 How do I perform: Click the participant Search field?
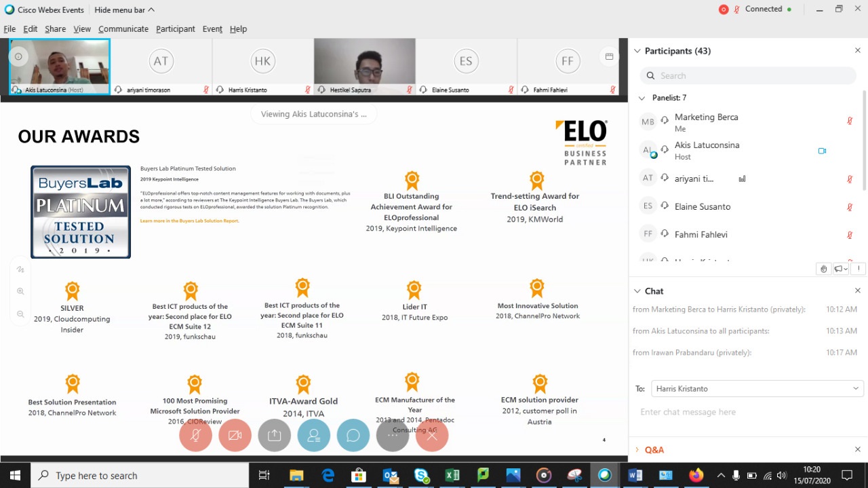tap(749, 75)
